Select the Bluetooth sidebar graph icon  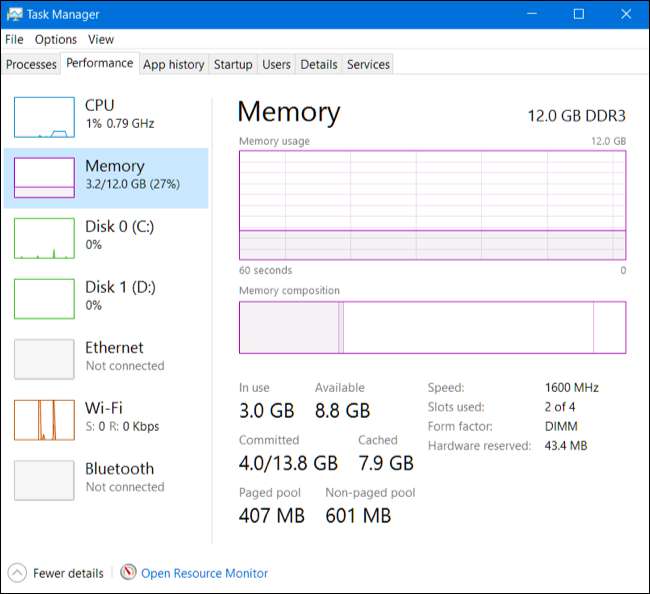click(44, 480)
